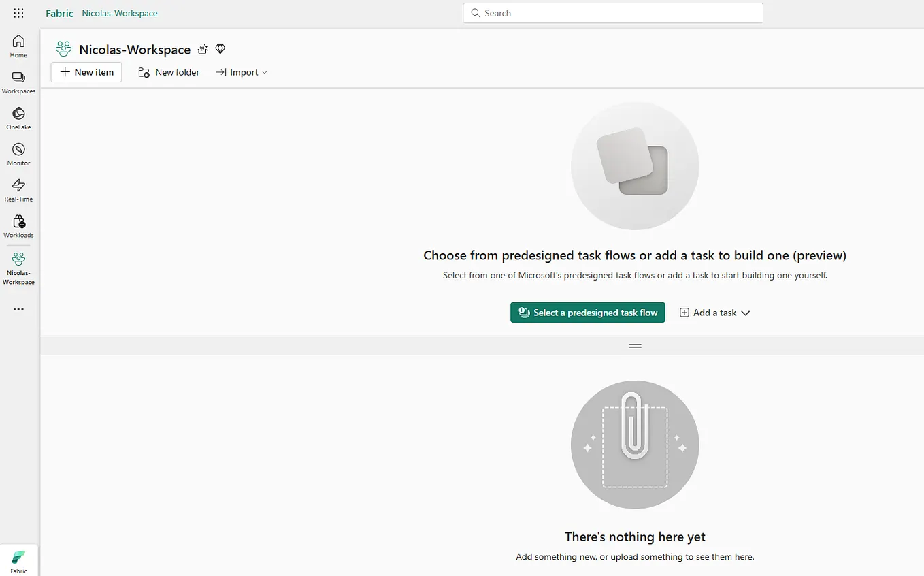Open the app launcher grid icon
The image size is (924, 576).
(18, 13)
